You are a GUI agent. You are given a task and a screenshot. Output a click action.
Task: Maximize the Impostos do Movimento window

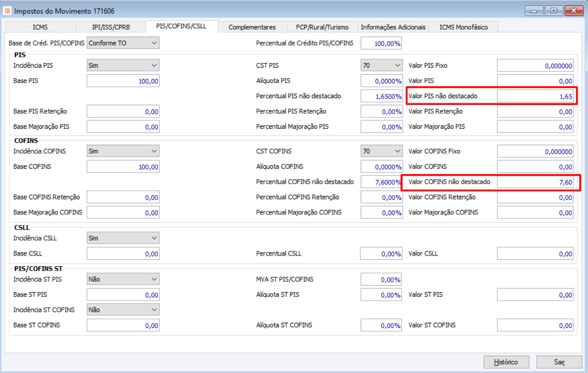tap(554, 11)
